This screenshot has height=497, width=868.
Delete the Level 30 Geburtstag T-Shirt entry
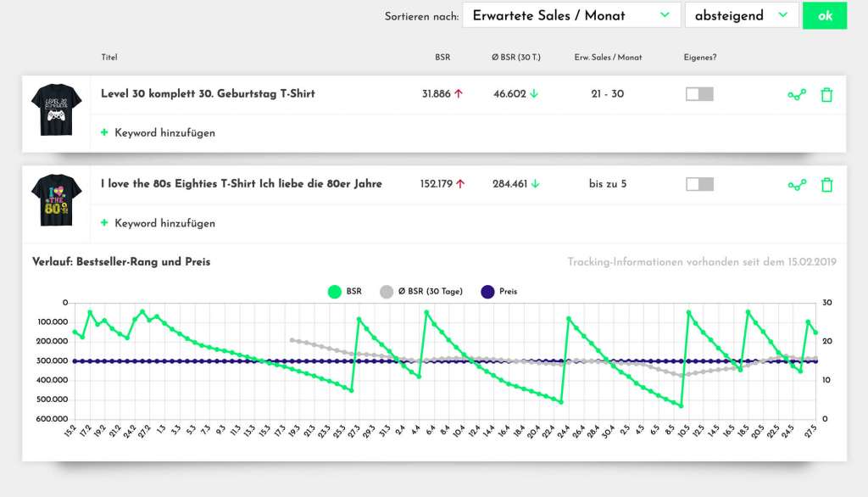[826, 95]
